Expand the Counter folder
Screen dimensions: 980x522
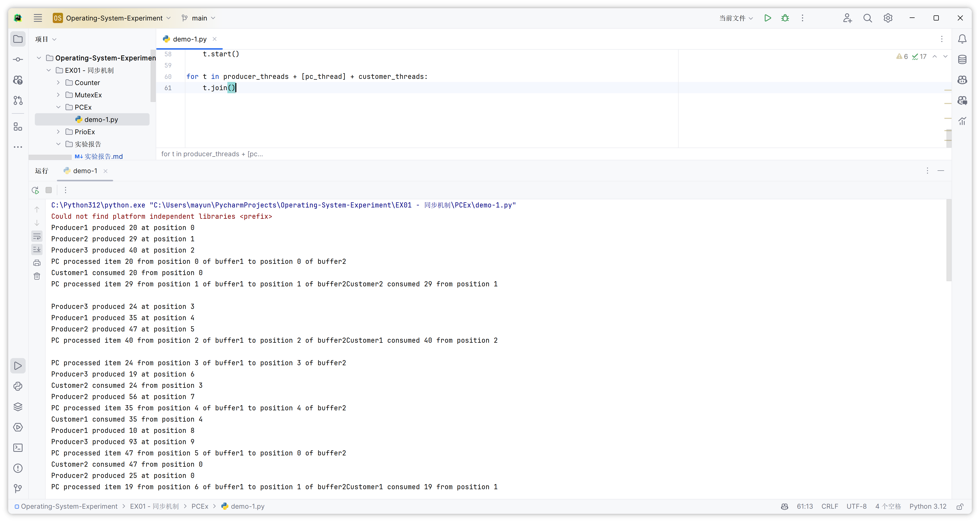(x=58, y=82)
